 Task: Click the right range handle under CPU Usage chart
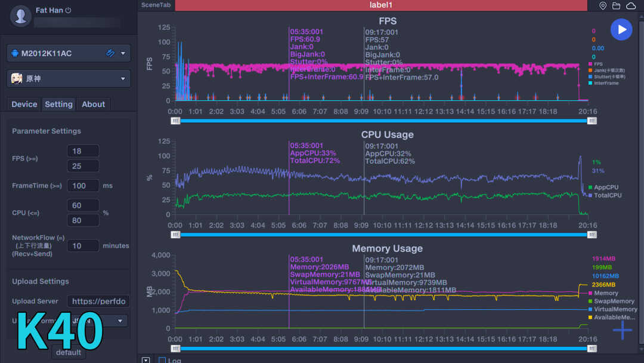(x=592, y=235)
